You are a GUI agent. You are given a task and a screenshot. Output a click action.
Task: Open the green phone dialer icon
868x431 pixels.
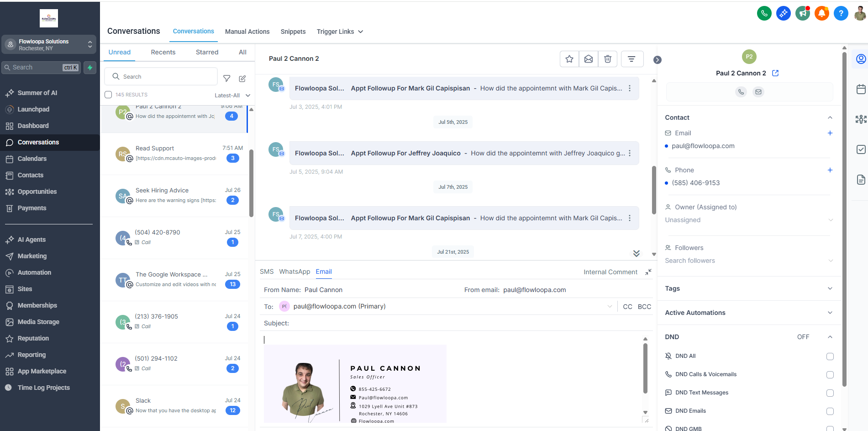[764, 13]
